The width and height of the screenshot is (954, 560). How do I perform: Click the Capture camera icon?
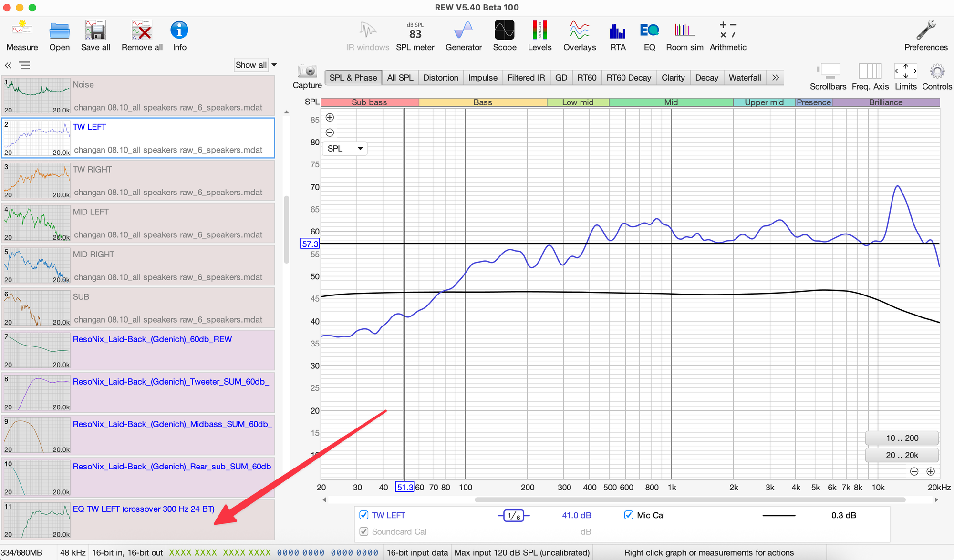tap(307, 71)
